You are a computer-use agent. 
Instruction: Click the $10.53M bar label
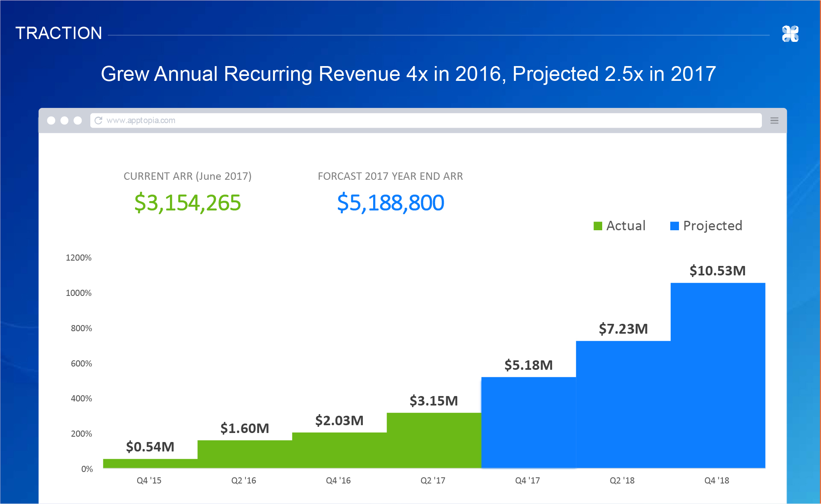(718, 270)
